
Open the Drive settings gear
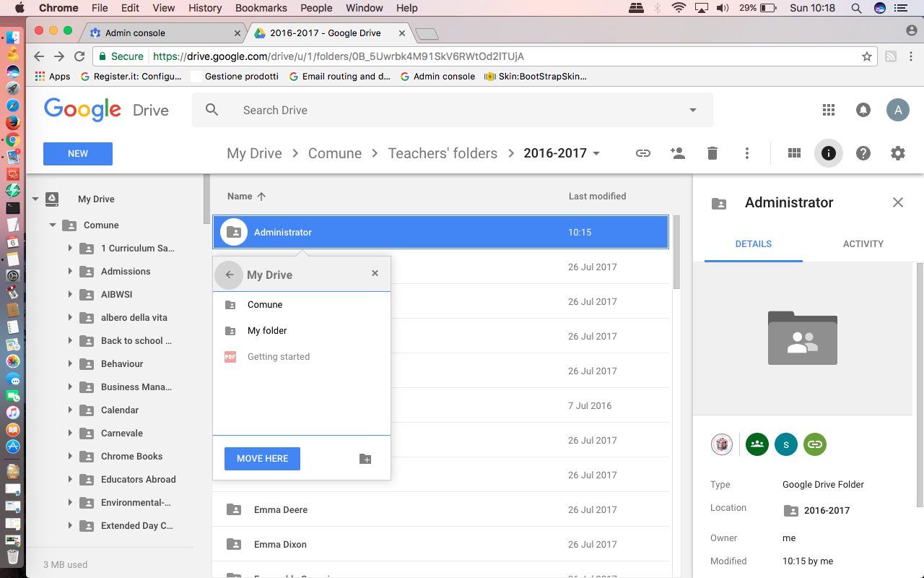tap(898, 153)
